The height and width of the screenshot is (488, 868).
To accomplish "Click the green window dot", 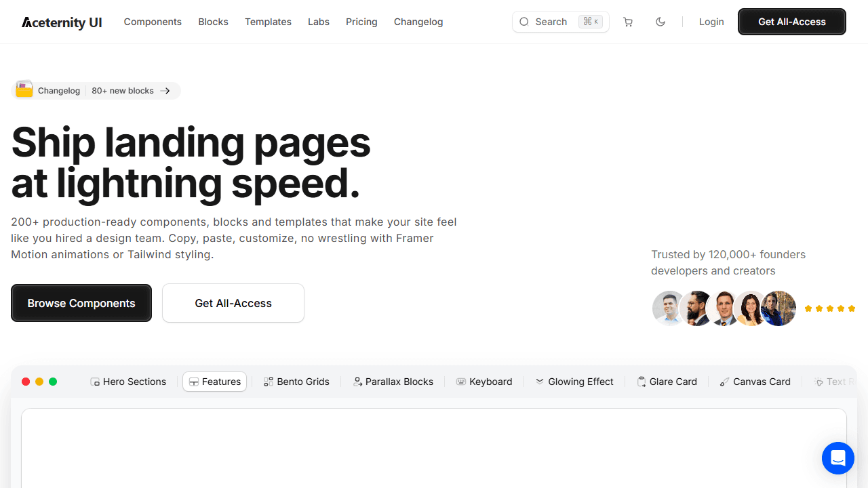I will (53, 382).
